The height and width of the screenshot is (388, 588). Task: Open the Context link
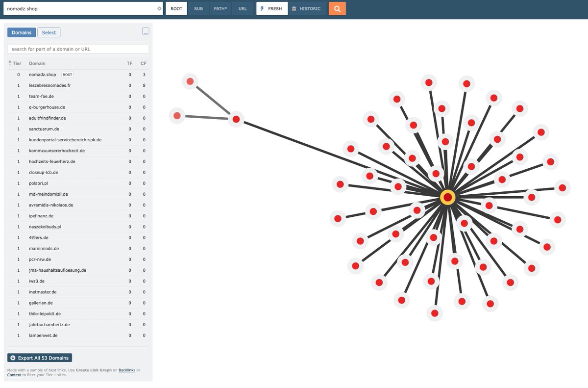pos(14,375)
